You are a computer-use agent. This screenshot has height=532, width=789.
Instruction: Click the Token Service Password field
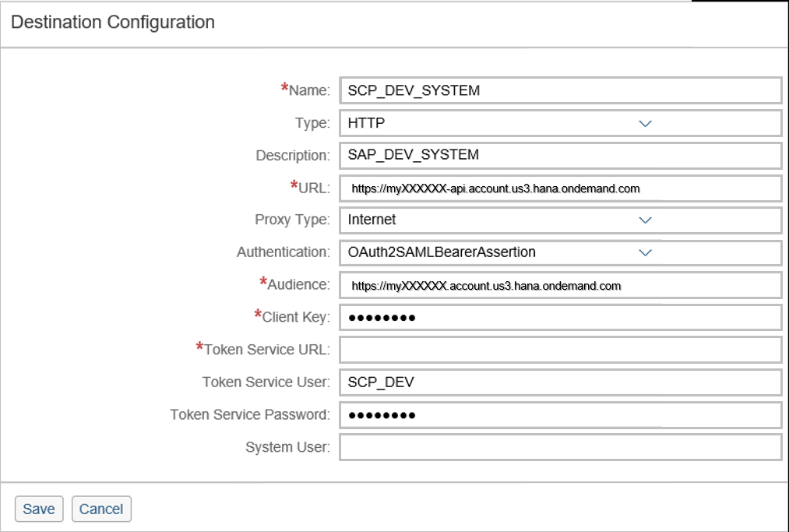[x=561, y=414]
